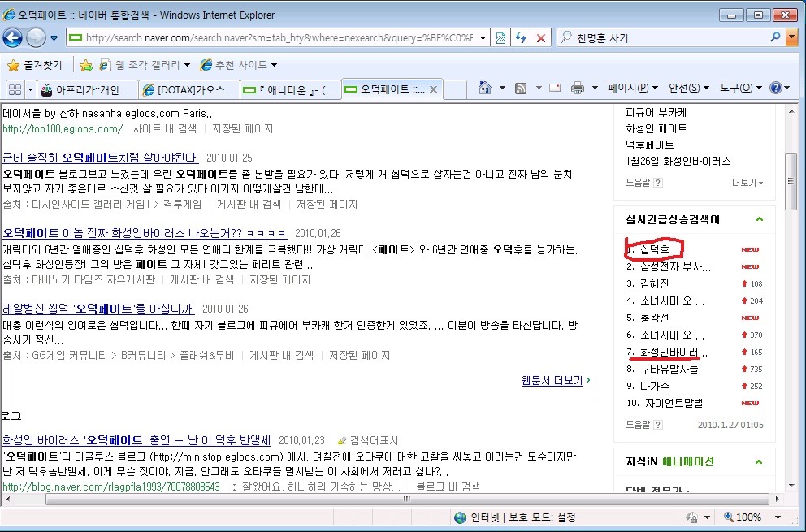Screen dimensions: 806x532
Task: Open link 레알병신 씹덕 오덕페이트를 아십니까
Action: click(x=98, y=309)
